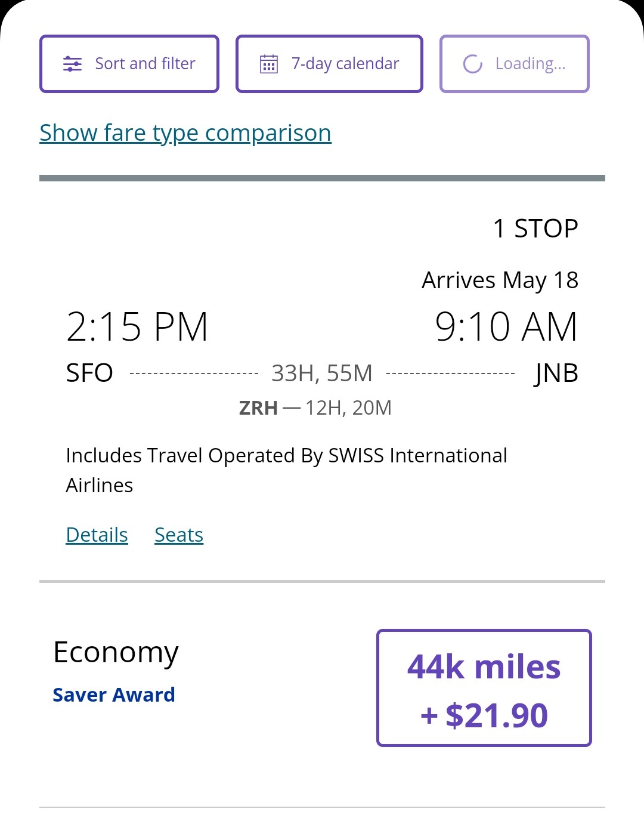Click the 9:10 AM arrival time
The width and height of the screenshot is (644, 815).
(506, 327)
